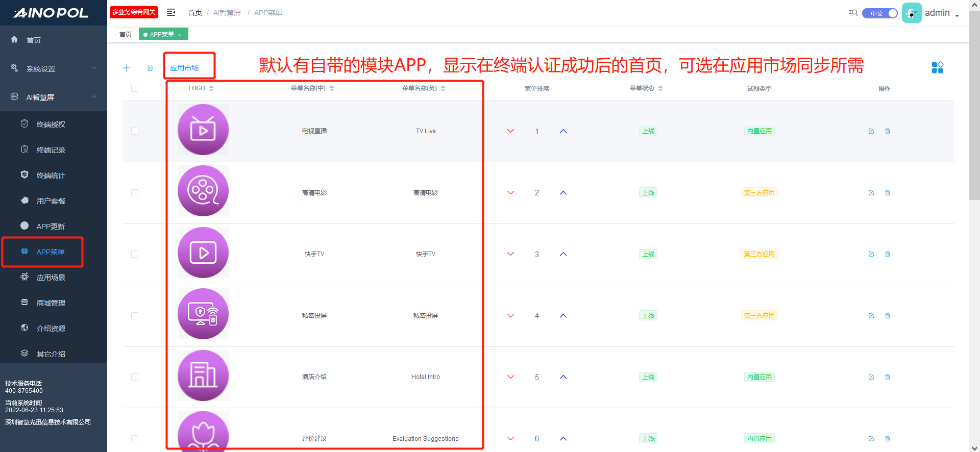Move 高清电影 down with the red arrow
This screenshot has width=980, height=452.
tap(510, 193)
